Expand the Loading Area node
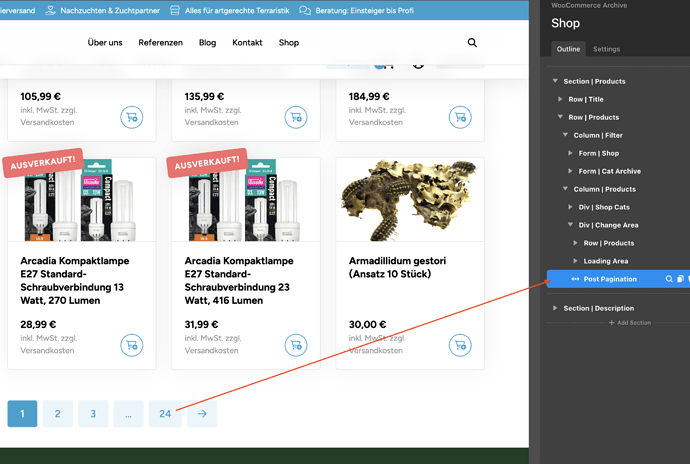This screenshot has height=464, width=690. pos(575,261)
